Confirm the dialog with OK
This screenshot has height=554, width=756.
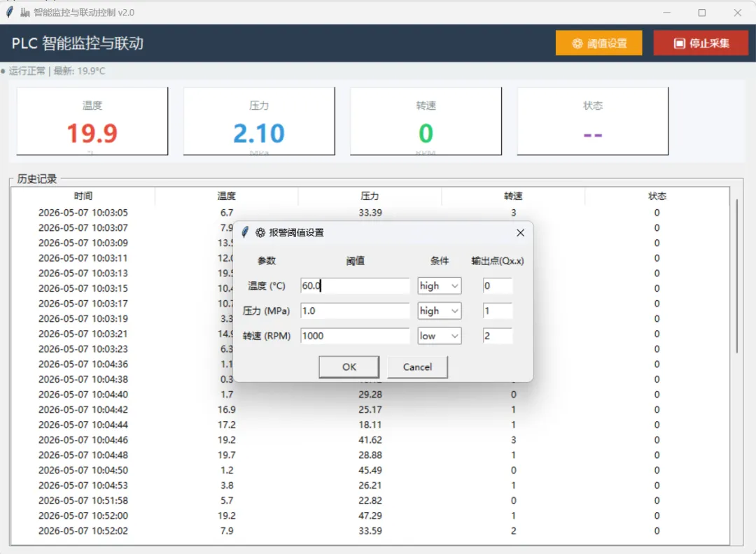pyautogui.click(x=349, y=367)
